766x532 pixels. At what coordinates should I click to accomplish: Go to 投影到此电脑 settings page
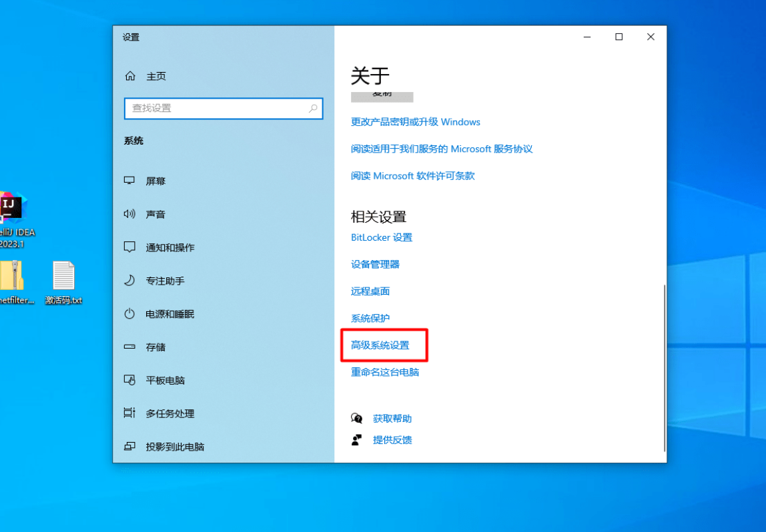coord(224,447)
